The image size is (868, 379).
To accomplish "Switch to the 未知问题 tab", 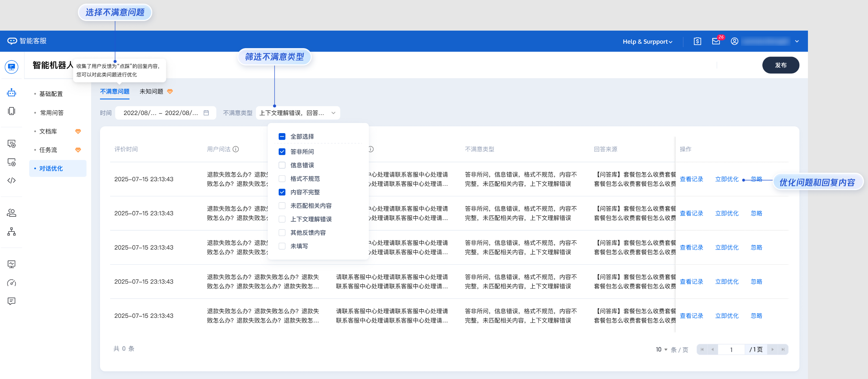I will pos(151,91).
